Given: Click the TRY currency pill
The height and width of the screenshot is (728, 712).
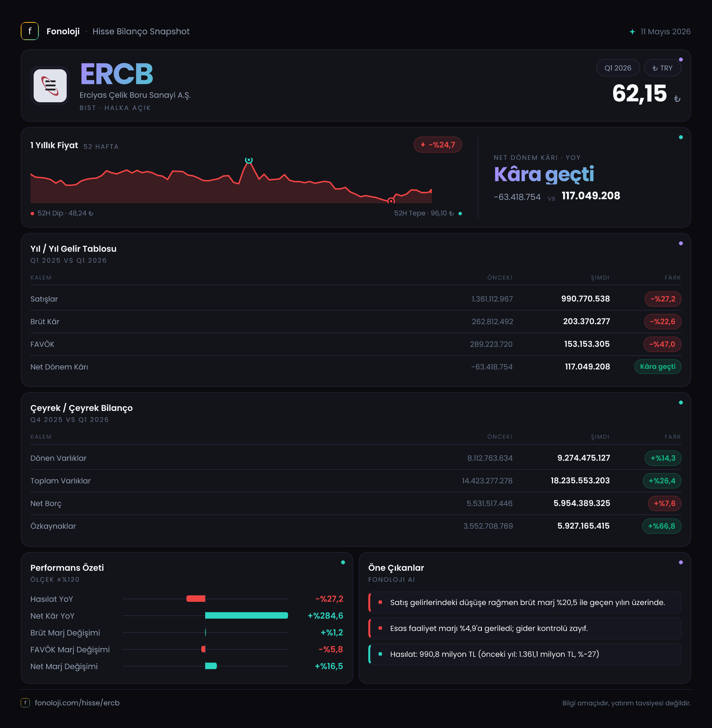Looking at the screenshot, I should [x=662, y=68].
